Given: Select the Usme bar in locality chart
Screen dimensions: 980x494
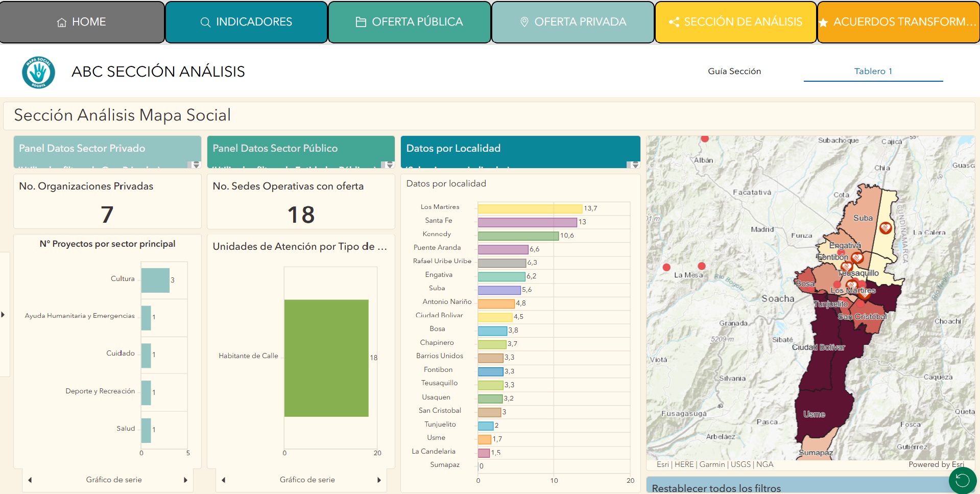Looking at the screenshot, I should [485, 439].
